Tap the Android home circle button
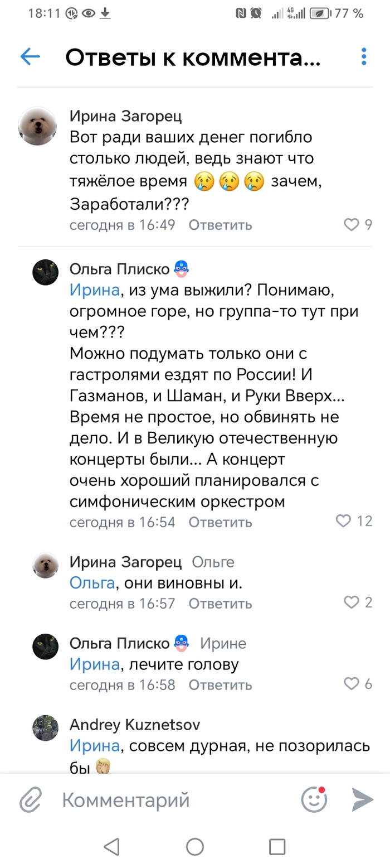Screen dimensions: 390x868 click(195, 847)
